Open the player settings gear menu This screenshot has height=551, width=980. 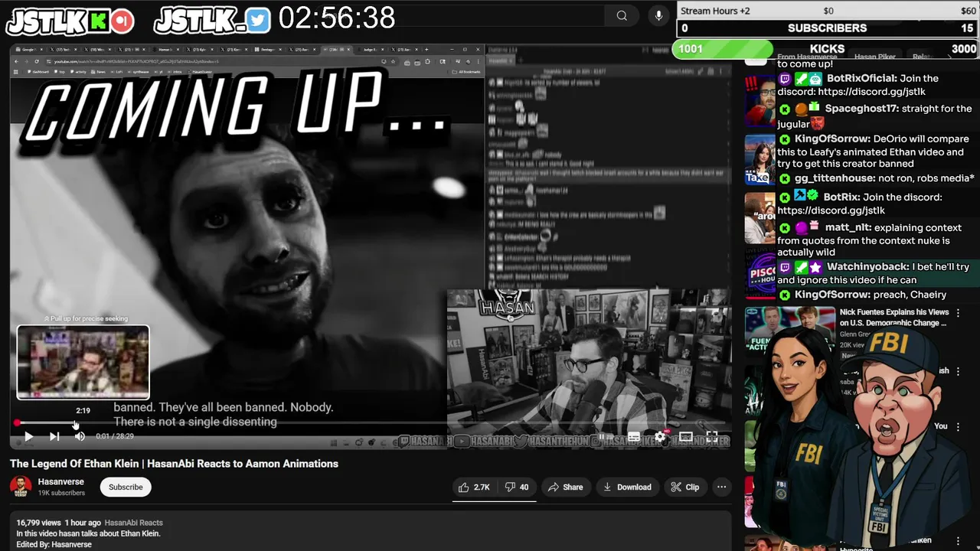pyautogui.click(x=660, y=437)
